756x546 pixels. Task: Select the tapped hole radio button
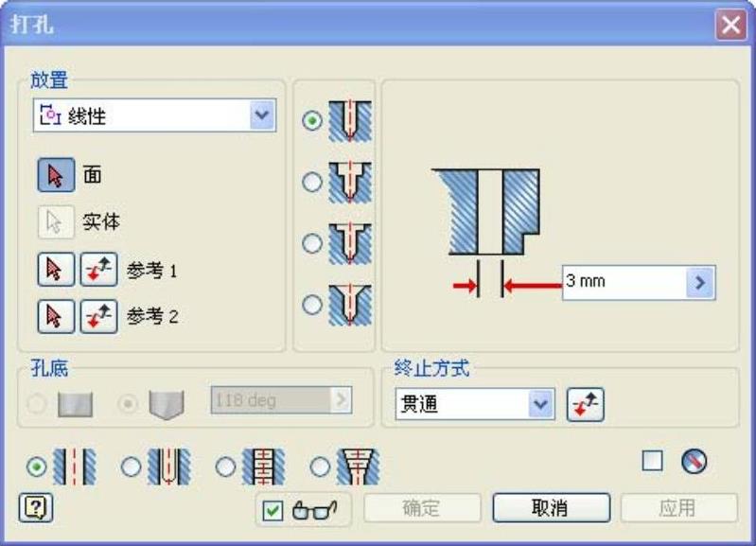pyautogui.click(x=225, y=467)
